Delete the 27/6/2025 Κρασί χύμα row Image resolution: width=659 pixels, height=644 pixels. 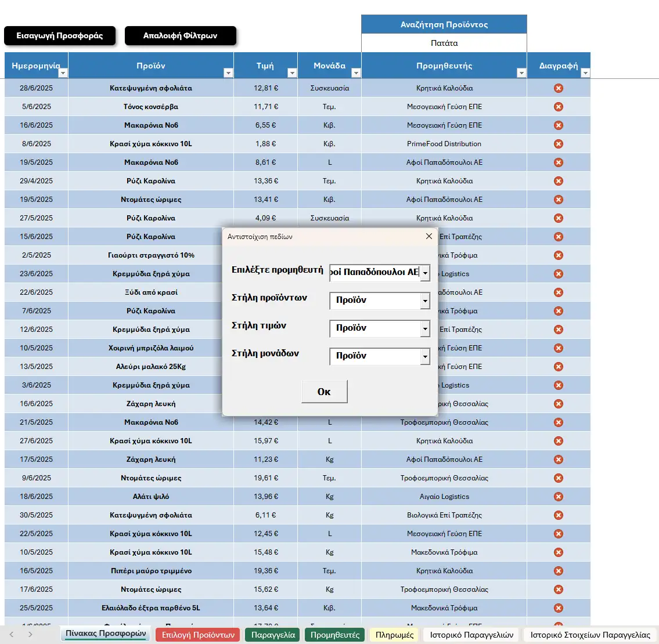pos(558,441)
